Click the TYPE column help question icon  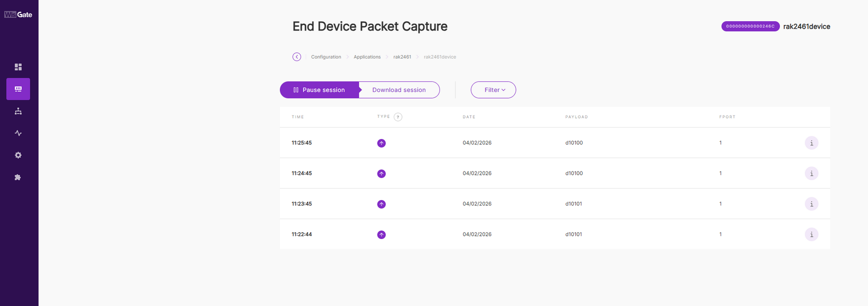point(398,117)
